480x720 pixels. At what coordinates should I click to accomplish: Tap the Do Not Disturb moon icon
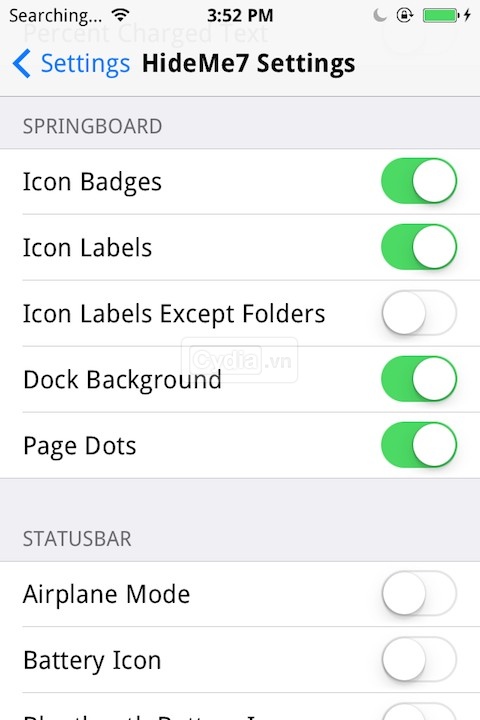click(380, 15)
